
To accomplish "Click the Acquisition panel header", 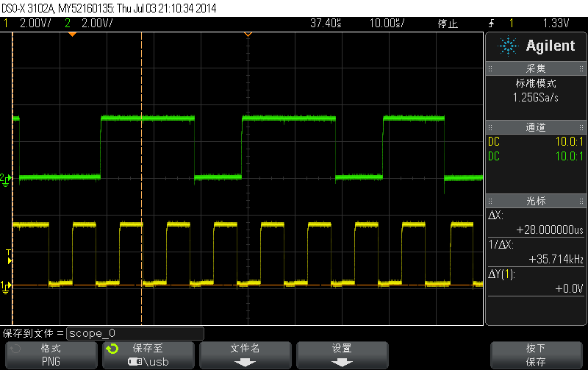I will click(x=536, y=68).
